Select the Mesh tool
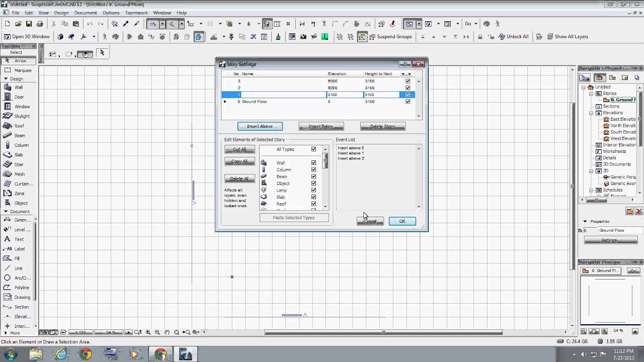Image resolution: width=644 pixels, height=362 pixels. pos(18,174)
